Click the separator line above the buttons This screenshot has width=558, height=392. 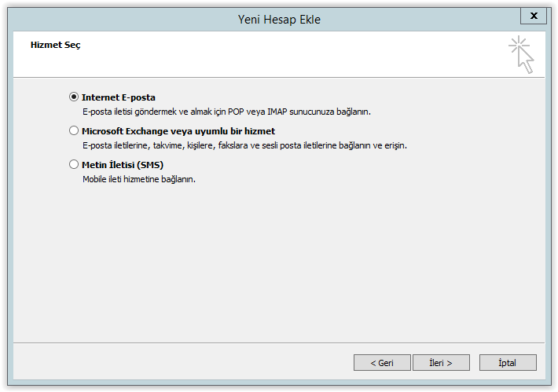pyautogui.click(x=279, y=343)
